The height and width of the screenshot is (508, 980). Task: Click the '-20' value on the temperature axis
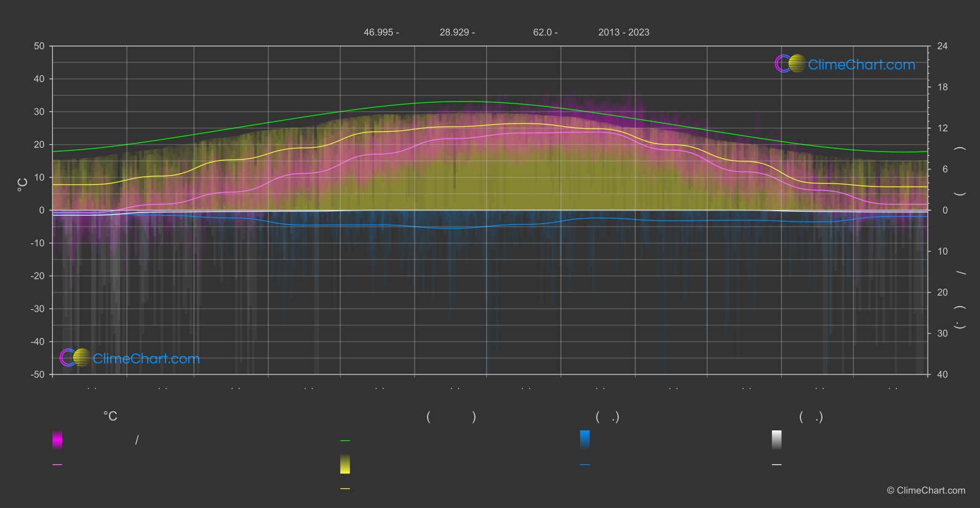point(38,276)
